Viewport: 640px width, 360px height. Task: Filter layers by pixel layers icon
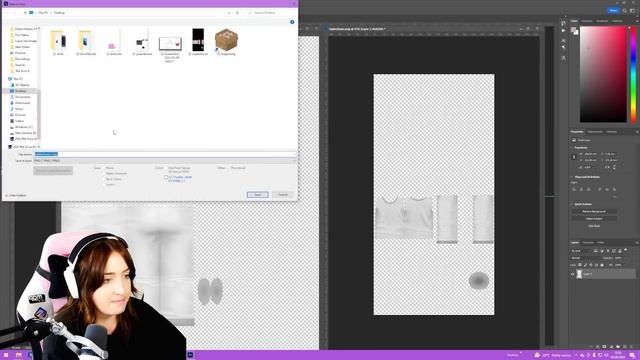tap(596, 251)
